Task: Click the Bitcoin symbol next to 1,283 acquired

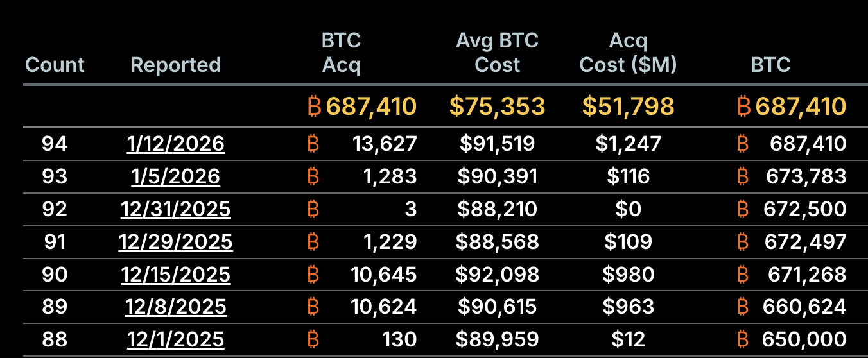Action: (313, 176)
